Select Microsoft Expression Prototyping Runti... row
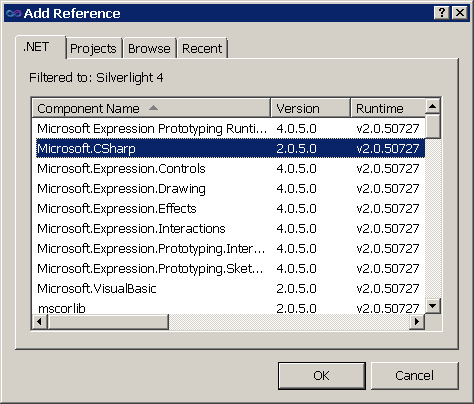474x404 pixels. pyautogui.click(x=230, y=129)
